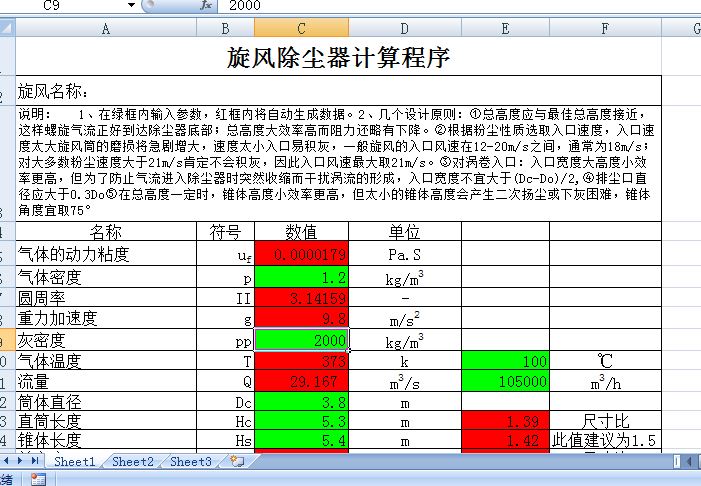Viewport: 701px width, 486px height.
Task: Click the green Hc cell with 5.3
Action: [x=301, y=420]
